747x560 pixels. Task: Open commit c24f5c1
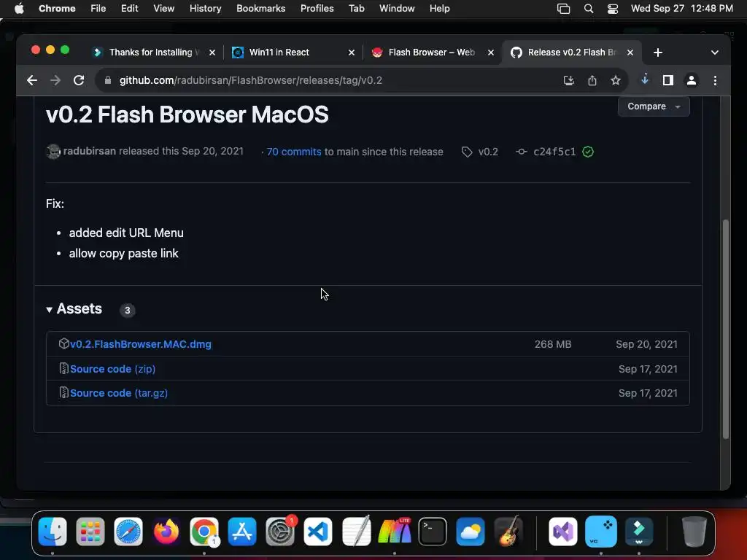(x=554, y=152)
